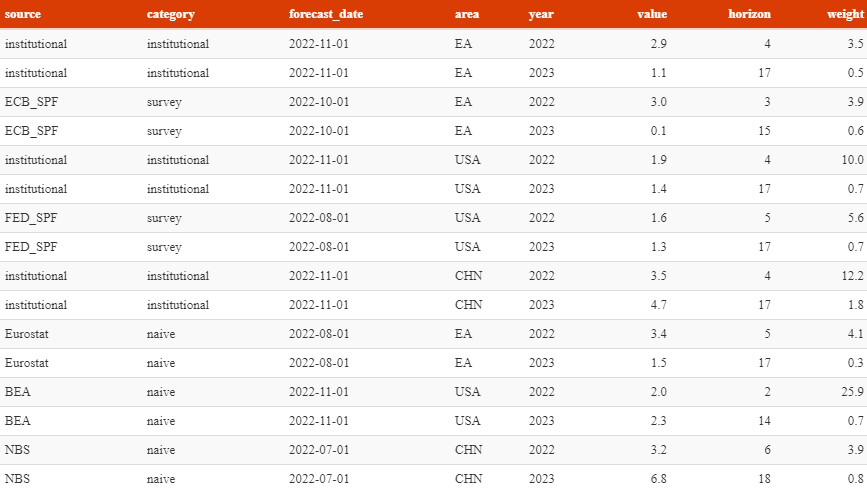
Task: Click the ECB_SPF cell in 2022 row
Action: [x=32, y=102]
